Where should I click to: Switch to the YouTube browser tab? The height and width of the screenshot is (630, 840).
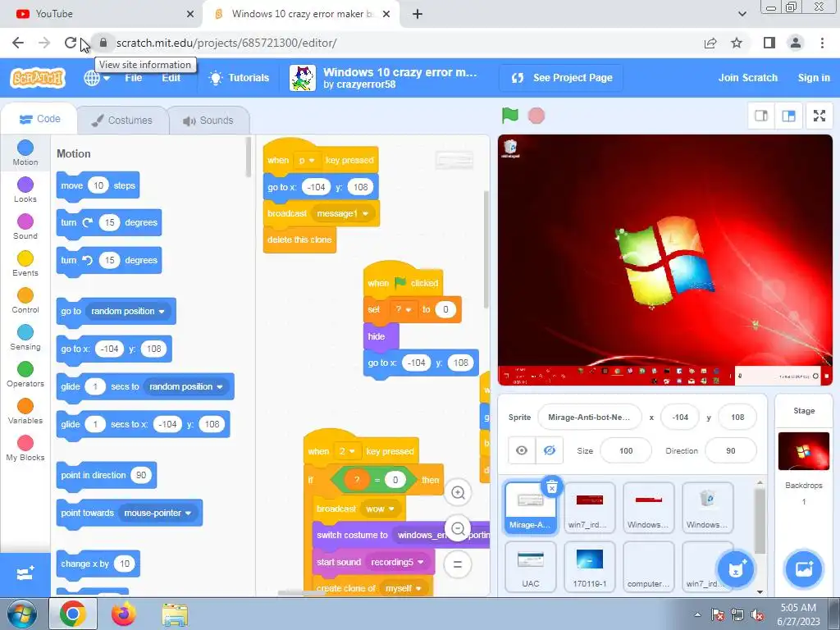101,14
